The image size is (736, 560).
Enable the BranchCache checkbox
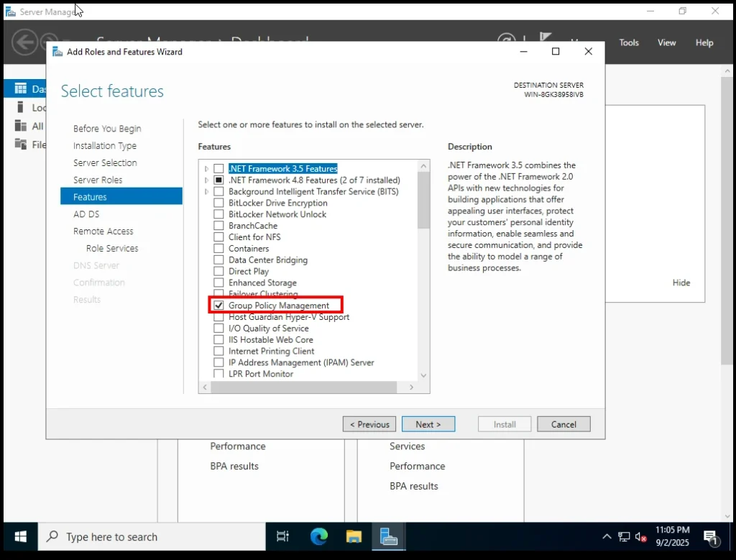click(218, 226)
